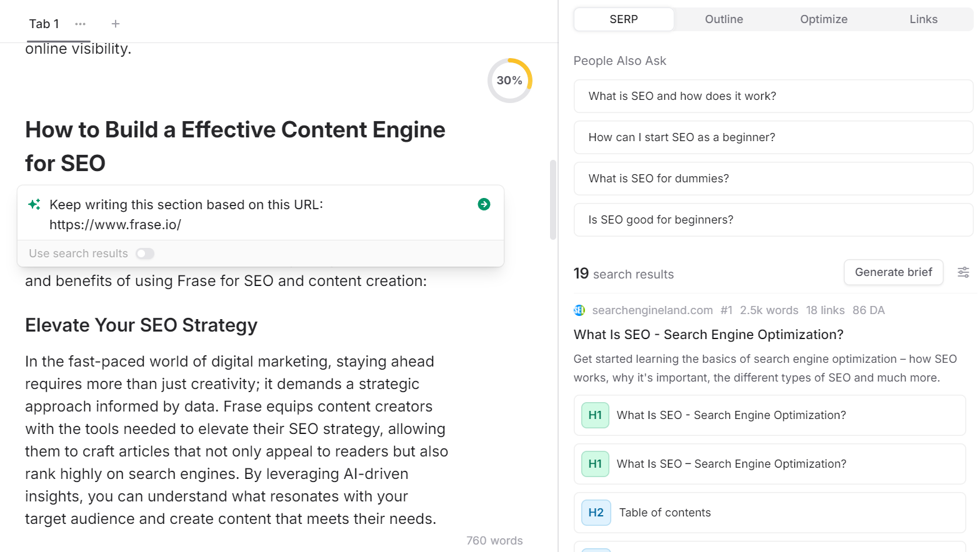Click the 2.5k words stat
The image size is (980, 552).
tap(769, 310)
